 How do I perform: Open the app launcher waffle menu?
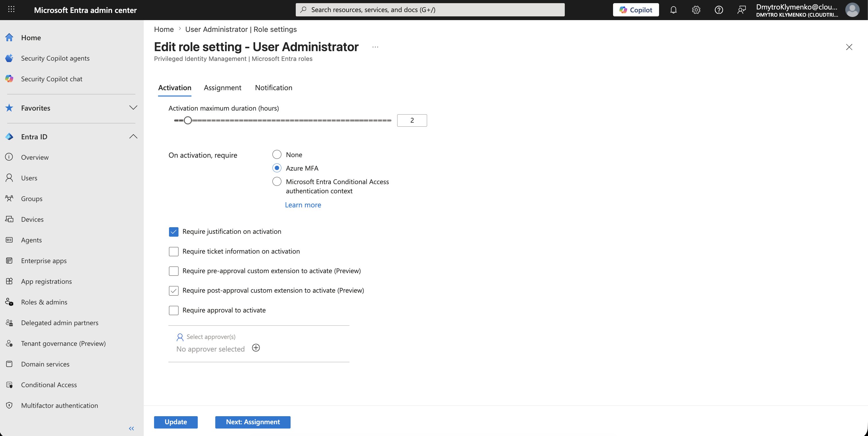[11, 9]
